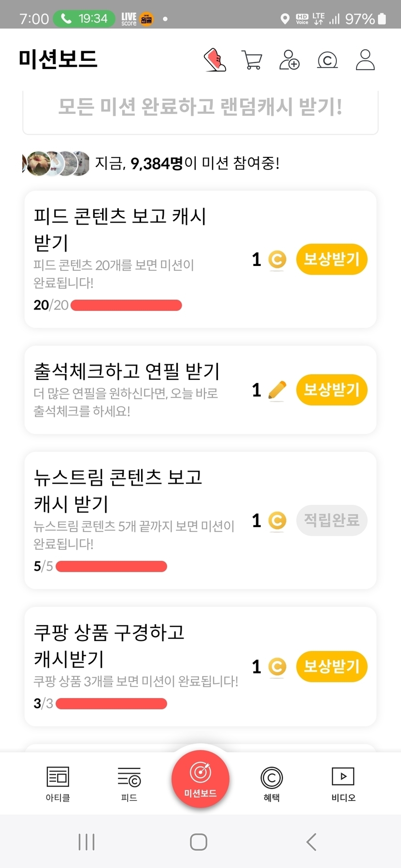The width and height of the screenshot is (401, 868).
Task: Open the cash coin icon in header
Action: click(327, 60)
